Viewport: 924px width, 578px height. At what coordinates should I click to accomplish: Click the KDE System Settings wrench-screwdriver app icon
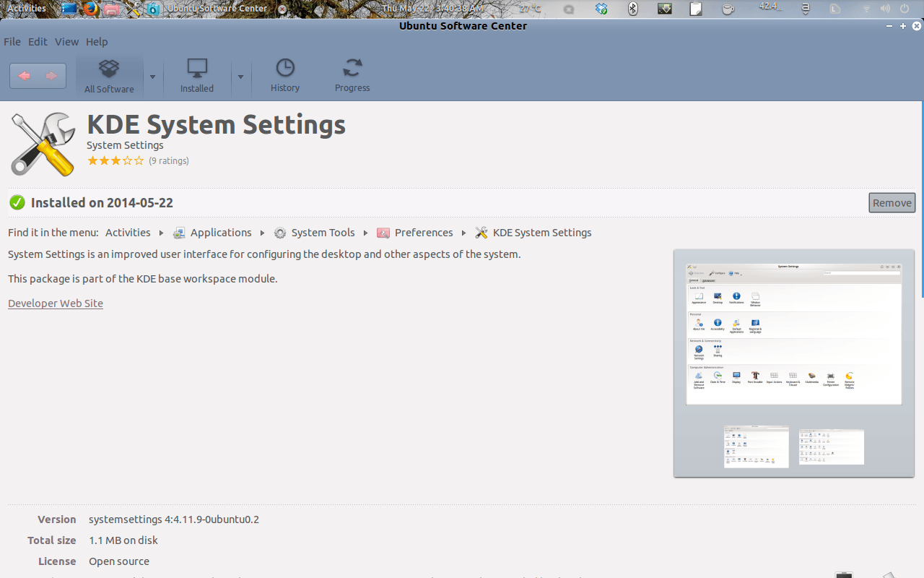tap(43, 144)
